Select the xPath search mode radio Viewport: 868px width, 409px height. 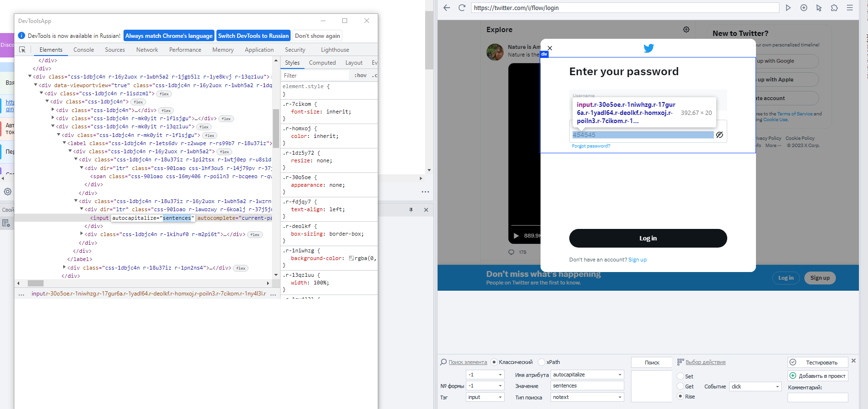pos(541,362)
